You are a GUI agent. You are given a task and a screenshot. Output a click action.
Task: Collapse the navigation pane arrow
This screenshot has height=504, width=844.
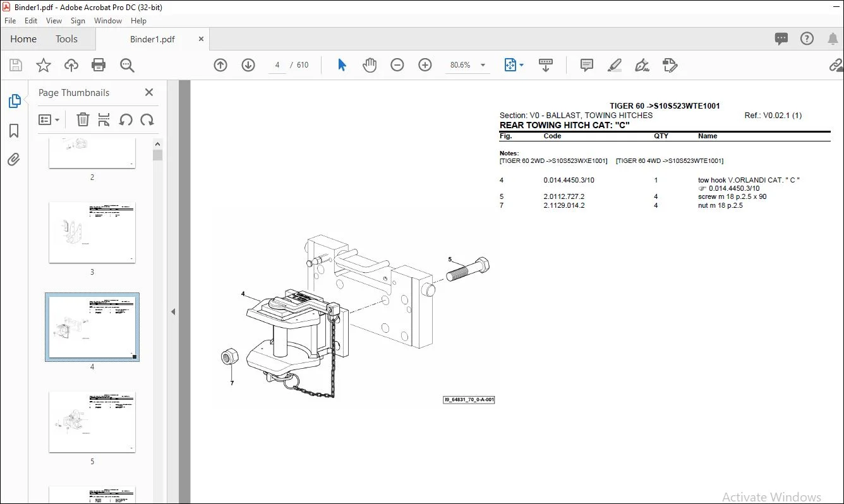tap(173, 311)
